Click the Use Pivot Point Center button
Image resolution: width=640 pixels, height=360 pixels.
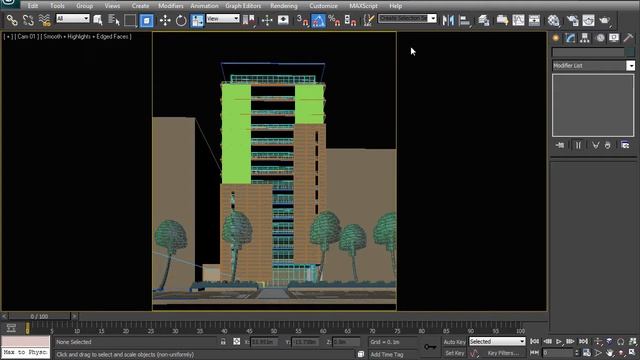coord(249,20)
